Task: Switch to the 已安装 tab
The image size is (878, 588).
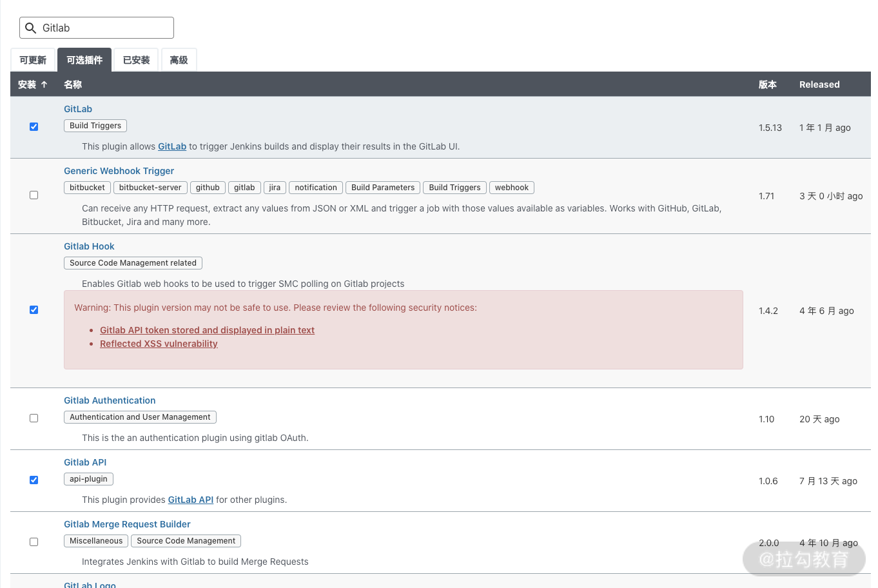Action: coord(136,60)
